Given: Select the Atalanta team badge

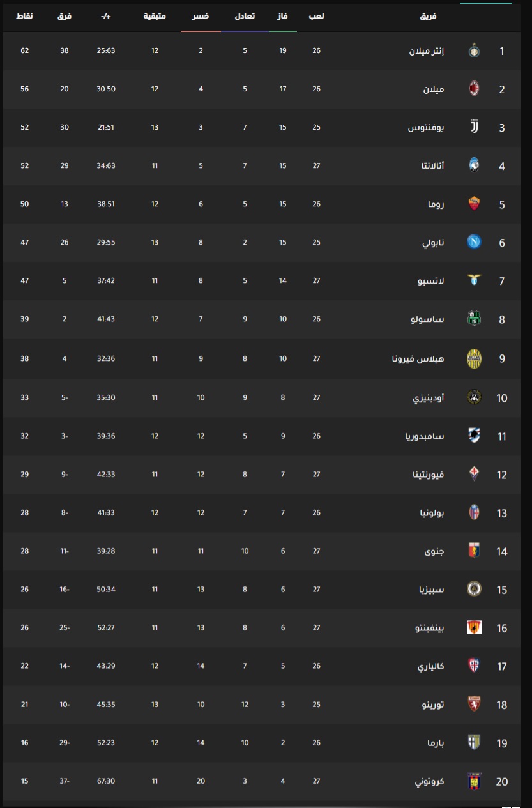Looking at the screenshot, I should point(474,165).
